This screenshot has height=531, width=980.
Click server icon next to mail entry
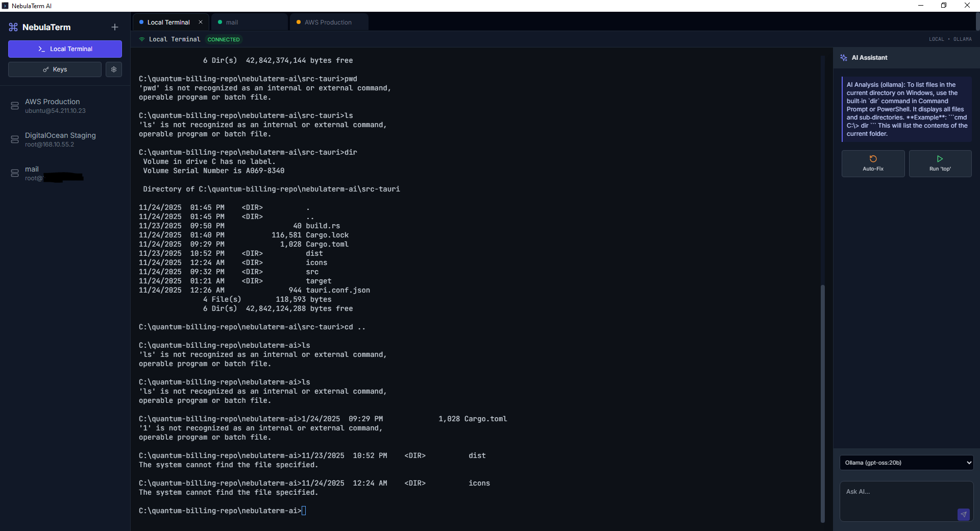click(15, 173)
